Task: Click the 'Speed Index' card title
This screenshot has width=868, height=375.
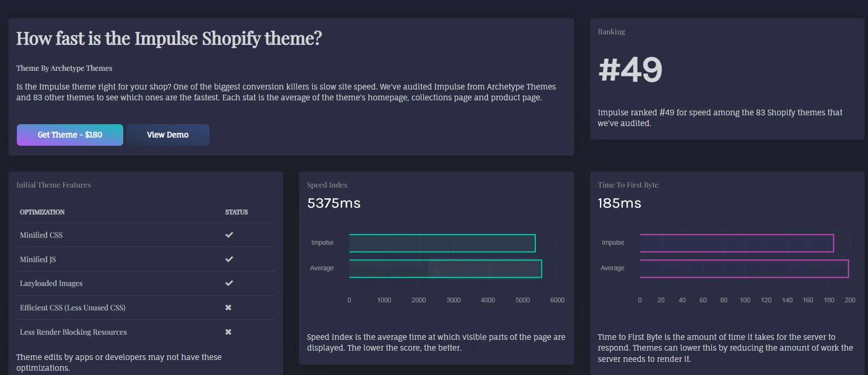Action: [327, 185]
